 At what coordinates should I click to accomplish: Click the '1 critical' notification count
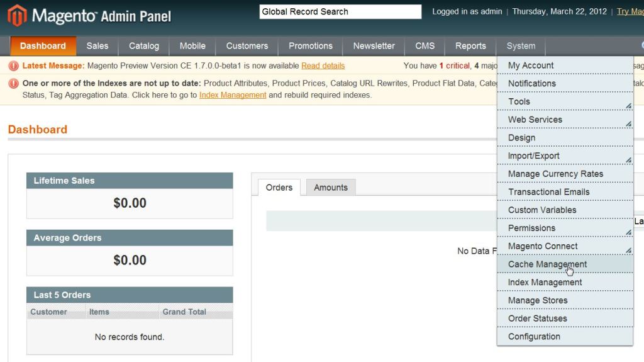455,66
